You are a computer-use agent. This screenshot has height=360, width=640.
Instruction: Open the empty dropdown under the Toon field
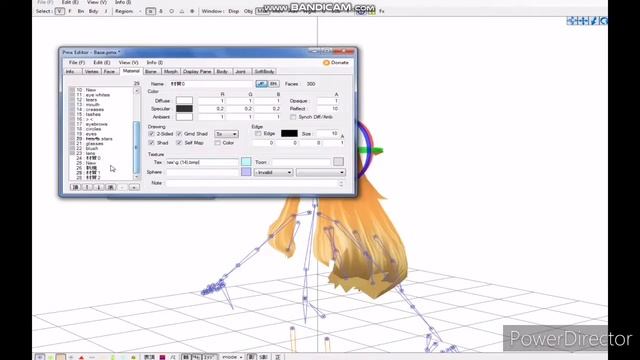pyautogui.click(x=320, y=172)
